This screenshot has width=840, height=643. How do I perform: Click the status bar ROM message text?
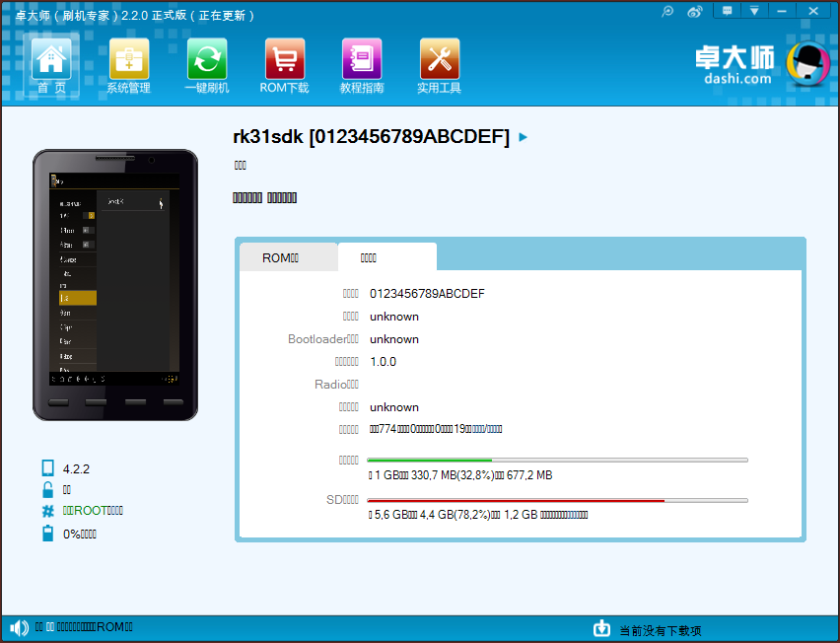84,627
